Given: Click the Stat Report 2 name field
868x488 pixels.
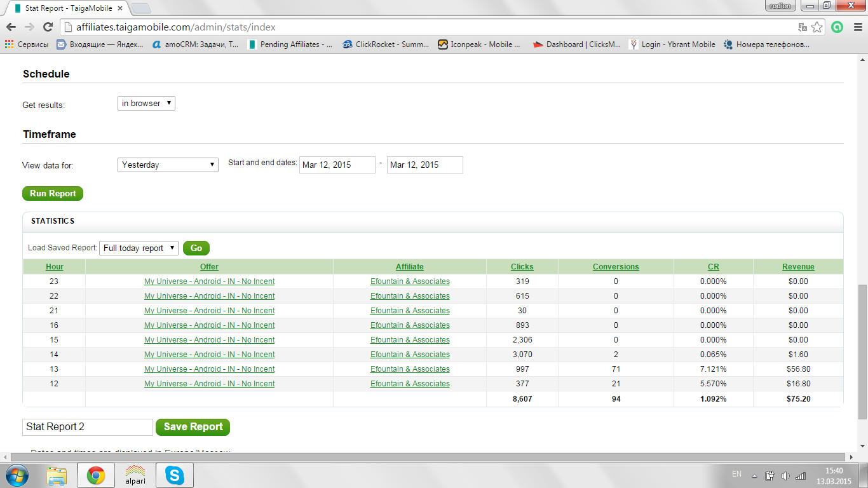Looking at the screenshot, I should pos(88,427).
